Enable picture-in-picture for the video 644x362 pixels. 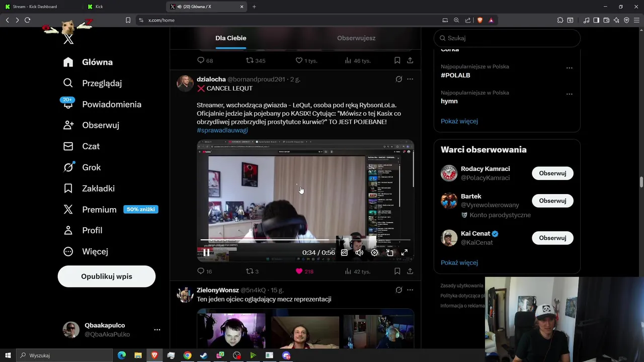point(389,252)
